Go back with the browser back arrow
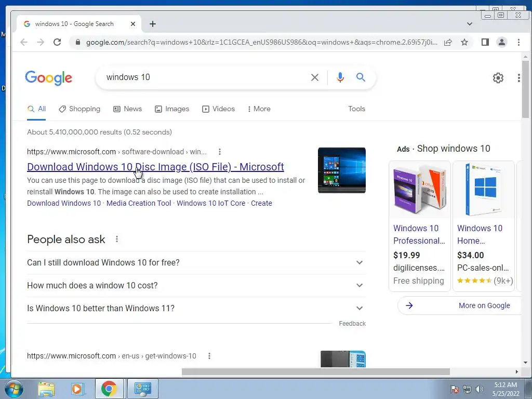The image size is (532, 399). 24,42
